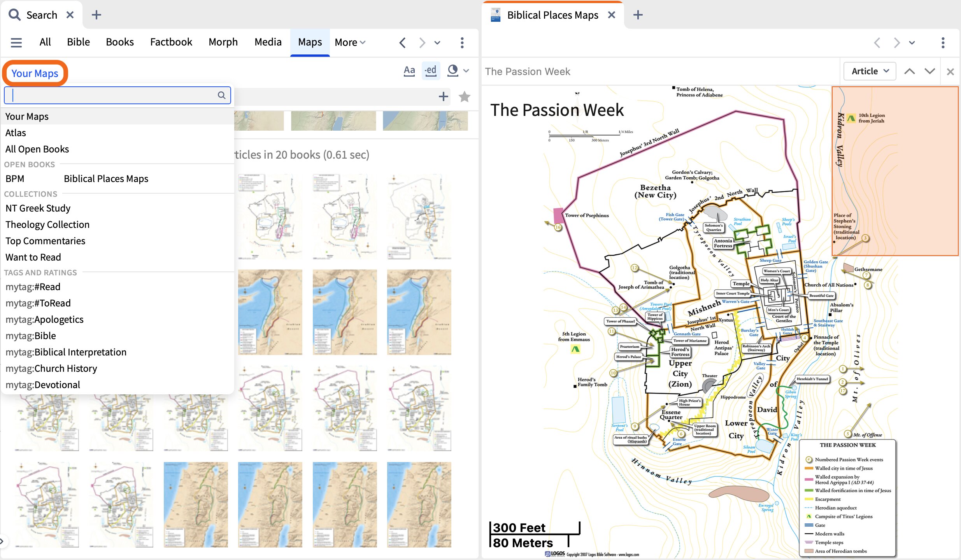961x560 pixels.
Task: Open the Search panel kebab menu
Action: [462, 42]
